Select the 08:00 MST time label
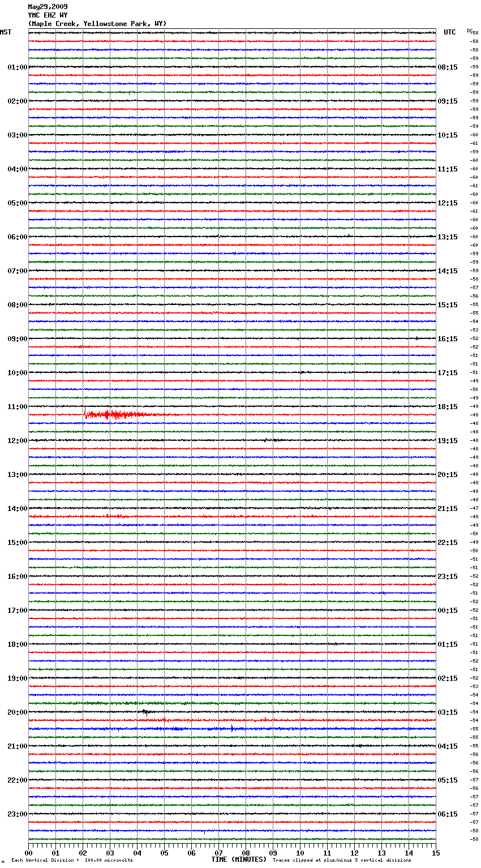 (18, 305)
